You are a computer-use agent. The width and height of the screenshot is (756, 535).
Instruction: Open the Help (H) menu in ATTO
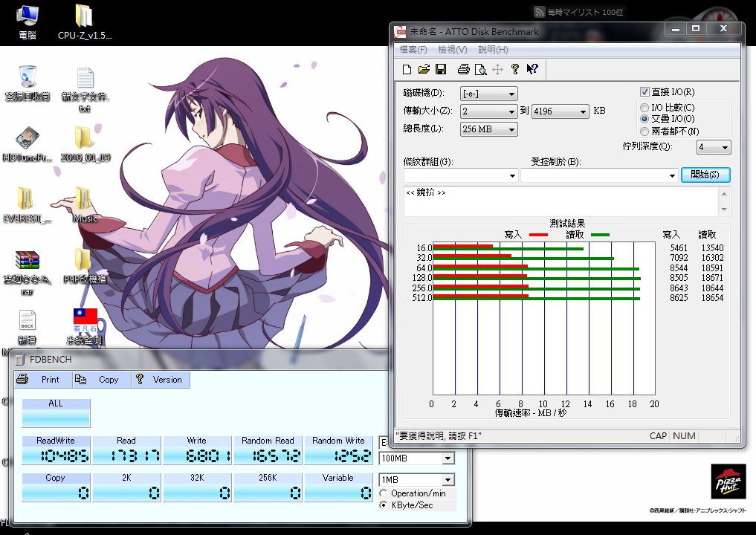(493, 50)
